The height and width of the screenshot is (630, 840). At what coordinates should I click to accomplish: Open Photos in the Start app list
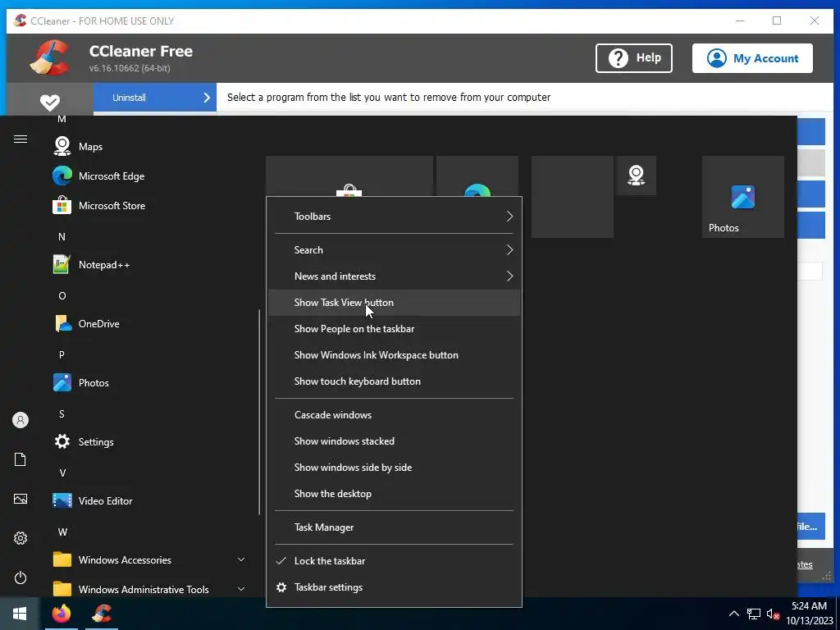click(x=80, y=382)
